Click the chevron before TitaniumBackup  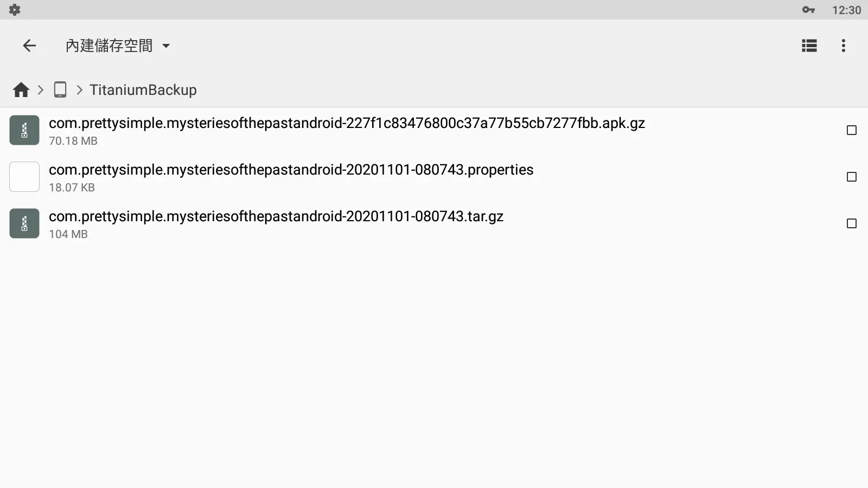click(x=79, y=90)
